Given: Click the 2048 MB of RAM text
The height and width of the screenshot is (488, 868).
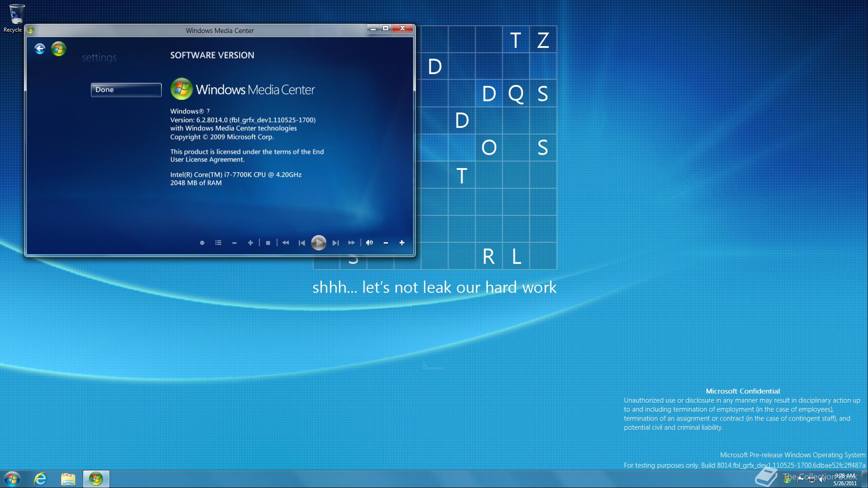Looking at the screenshot, I should 196,183.
